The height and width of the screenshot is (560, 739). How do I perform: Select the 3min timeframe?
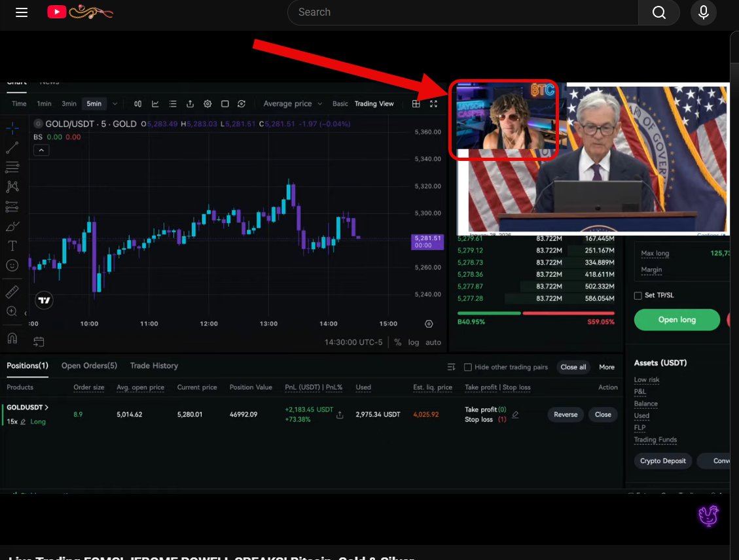[69, 103]
